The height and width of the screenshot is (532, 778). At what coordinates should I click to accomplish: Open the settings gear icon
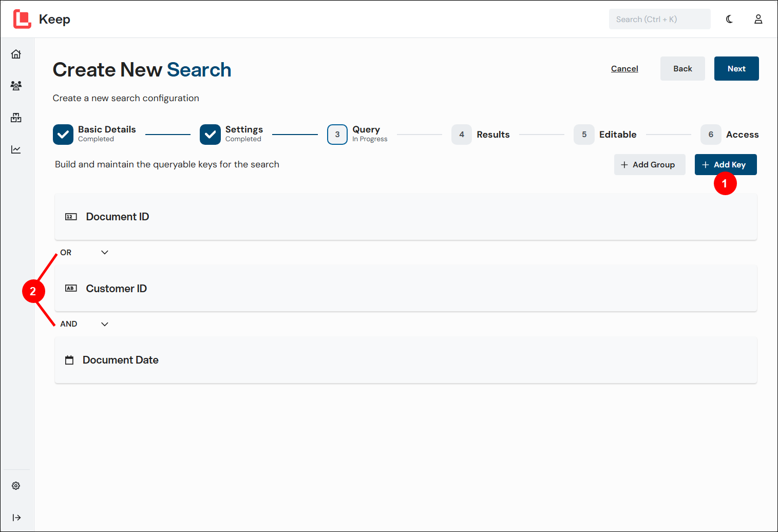tap(16, 486)
